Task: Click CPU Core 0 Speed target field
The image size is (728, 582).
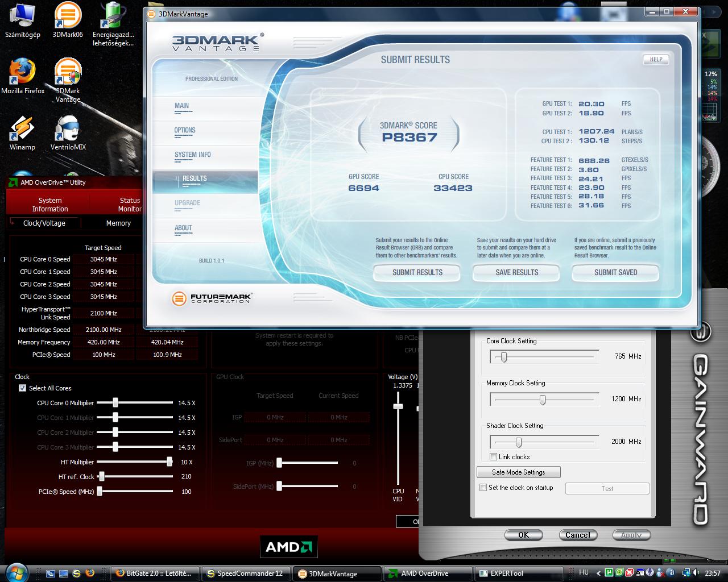Action: pyautogui.click(x=104, y=259)
